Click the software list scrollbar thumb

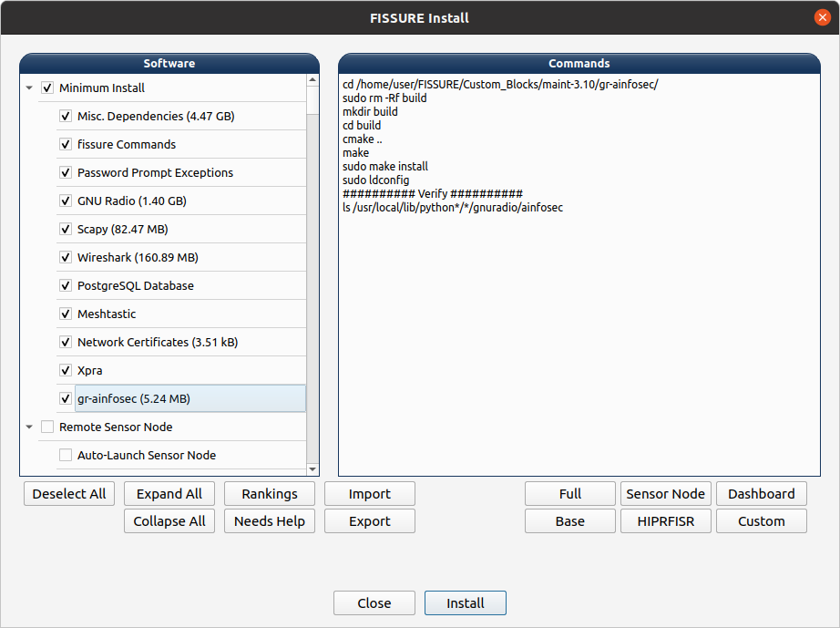point(312,100)
